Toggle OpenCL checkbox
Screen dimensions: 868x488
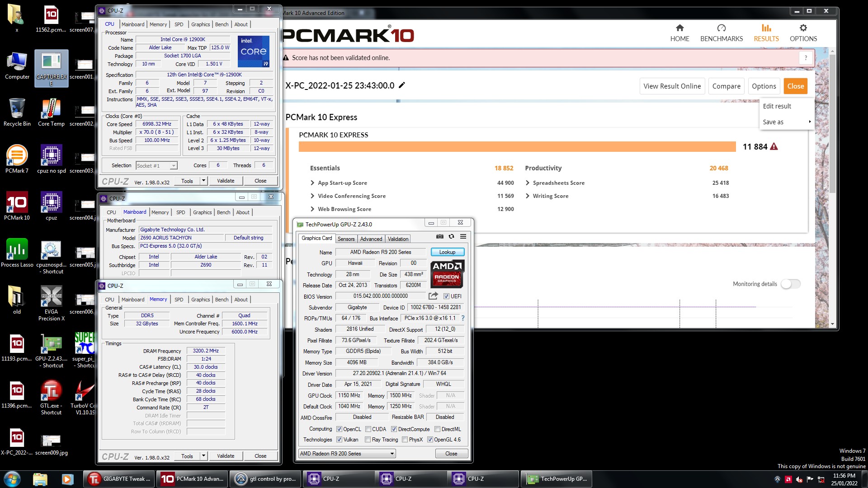pos(339,429)
